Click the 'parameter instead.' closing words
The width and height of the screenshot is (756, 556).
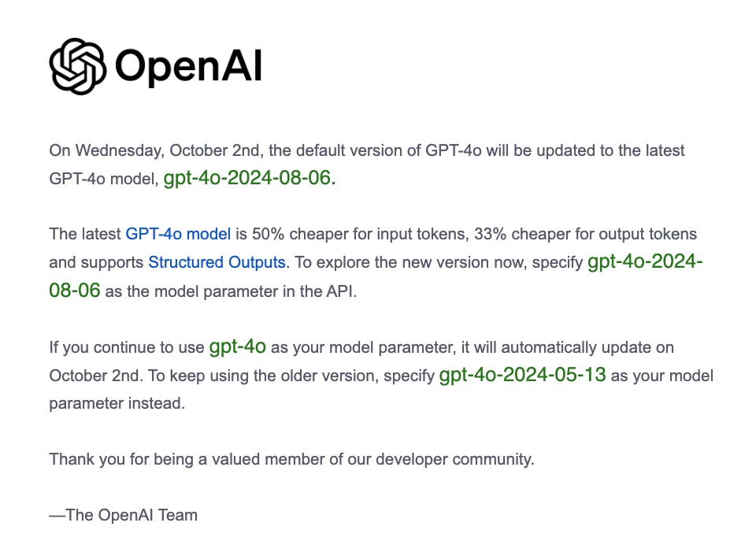tap(117, 403)
